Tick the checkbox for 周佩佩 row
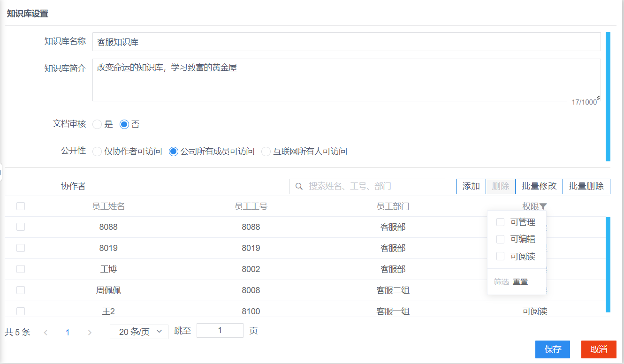Viewport: 624px width, 364px height. pyautogui.click(x=21, y=290)
